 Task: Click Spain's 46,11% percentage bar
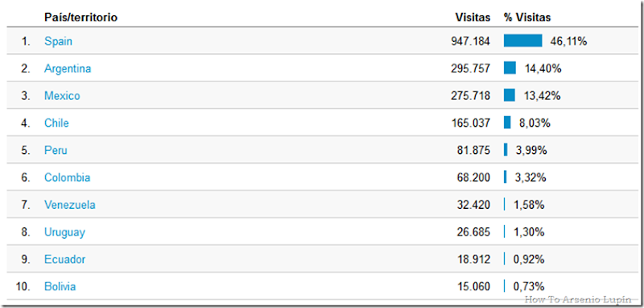point(522,40)
